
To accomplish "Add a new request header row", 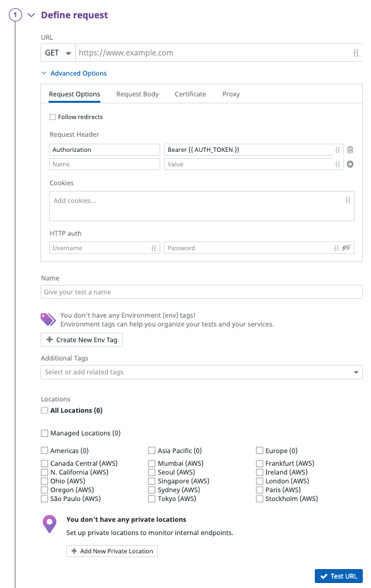I will coord(350,164).
